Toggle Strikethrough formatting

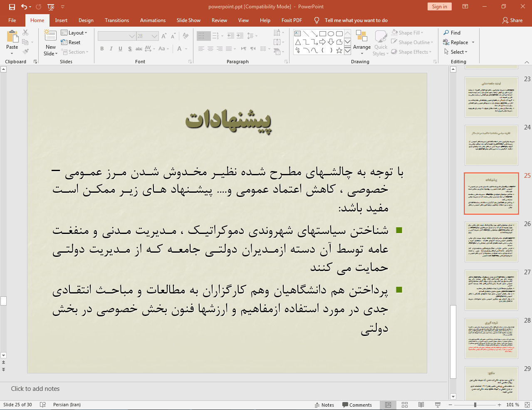coord(139,49)
